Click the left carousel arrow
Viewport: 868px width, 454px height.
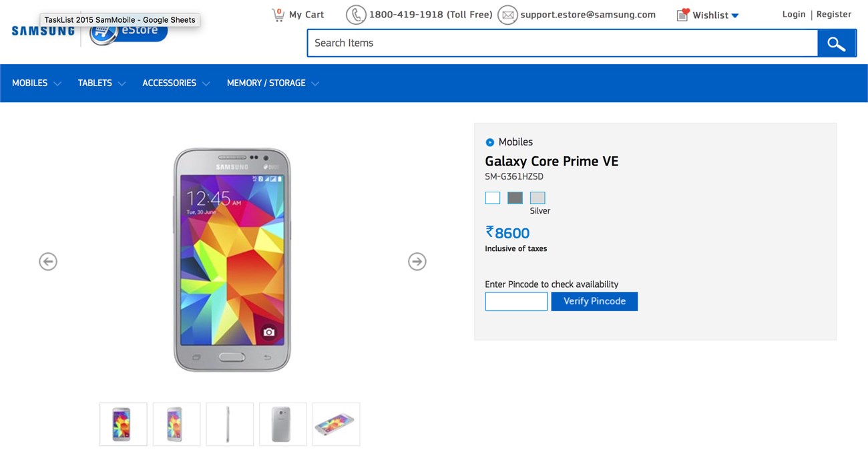[x=47, y=261]
